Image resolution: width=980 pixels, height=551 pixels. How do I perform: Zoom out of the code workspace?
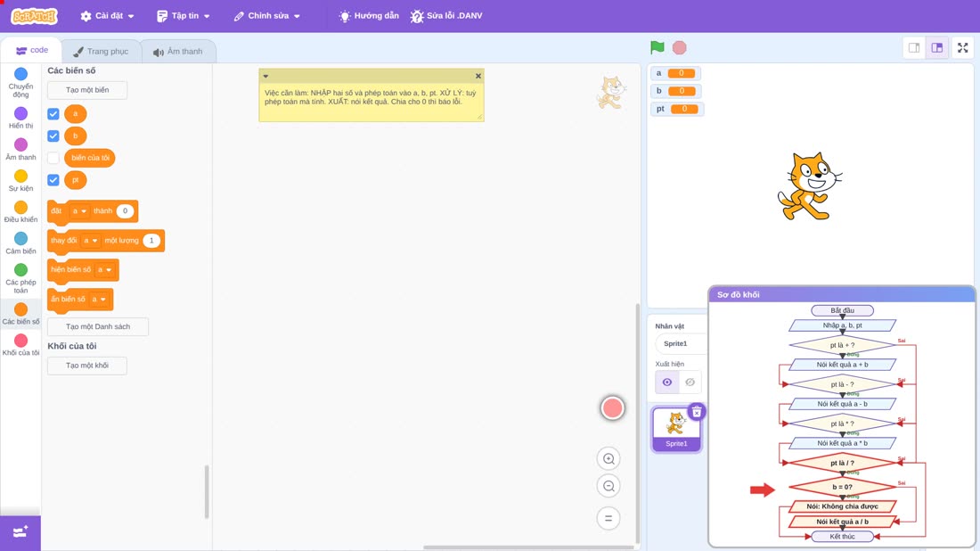pyautogui.click(x=608, y=486)
